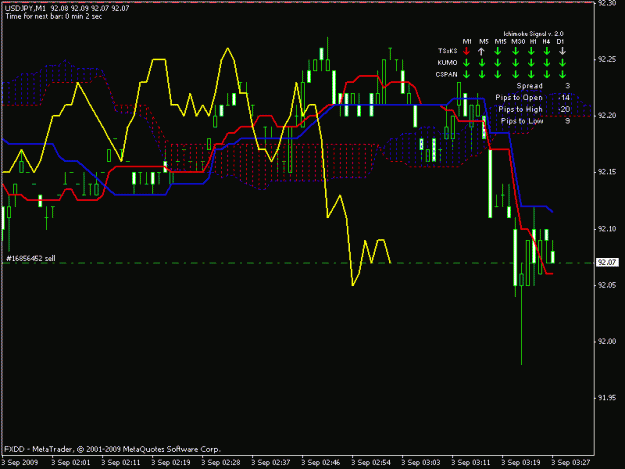The width and height of the screenshot is (625, 469).
Task: Click the Spread value 3
Action: (567, 86)
